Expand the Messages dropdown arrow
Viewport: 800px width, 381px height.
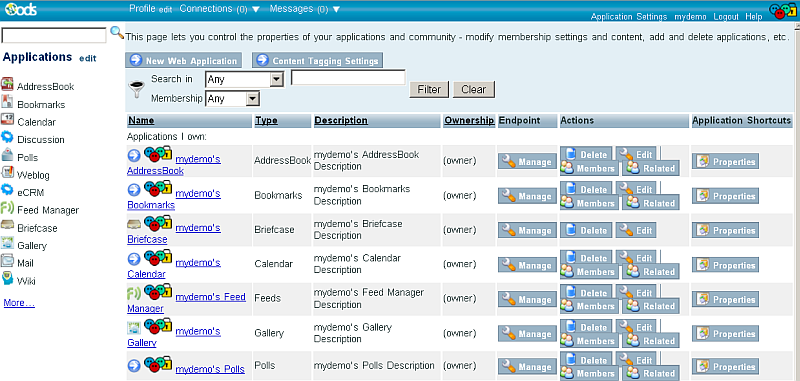coord(336,9)
